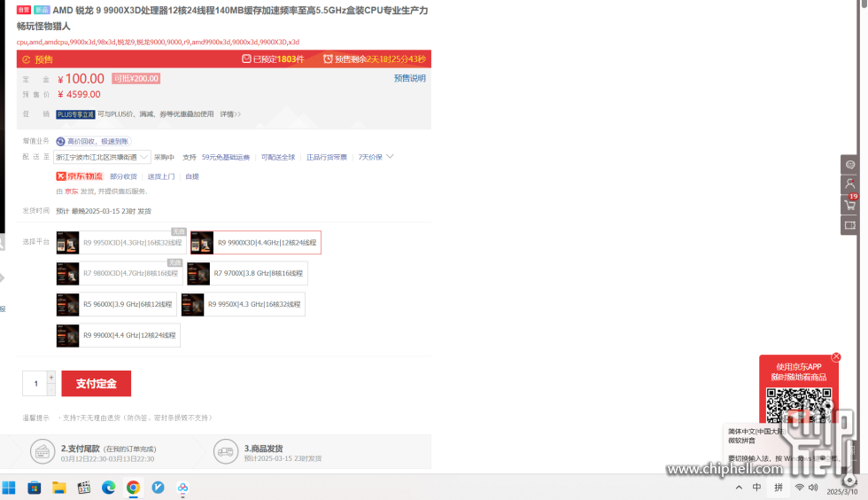Open the sidebar user account icon

tap(849, 184)
